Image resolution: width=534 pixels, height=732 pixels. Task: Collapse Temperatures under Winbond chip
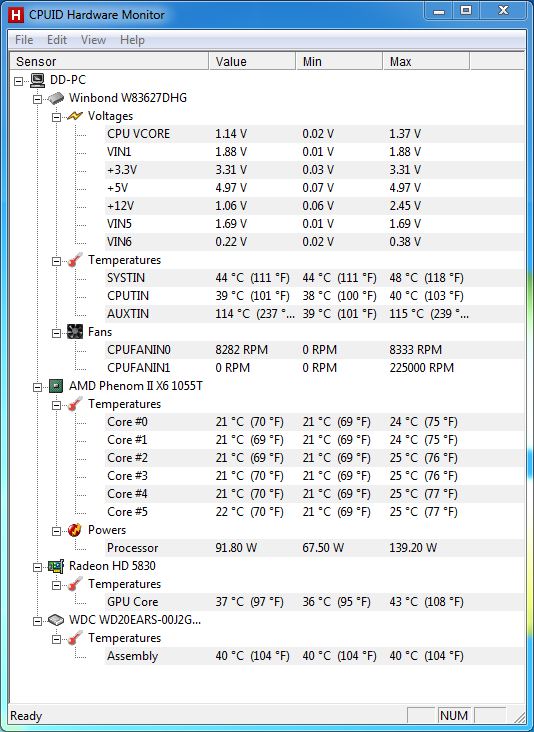click(x=56, y=261)
